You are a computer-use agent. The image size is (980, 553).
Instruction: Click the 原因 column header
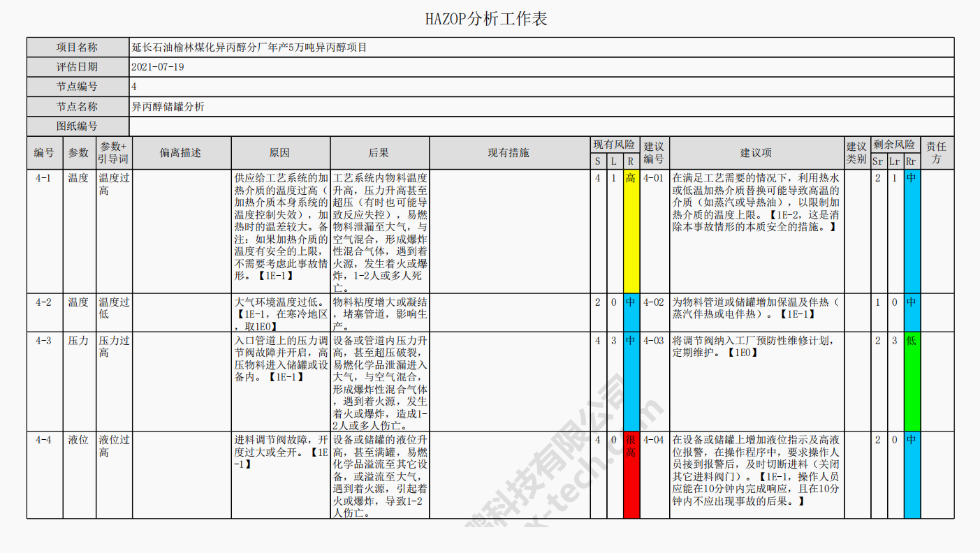[281, 153]
